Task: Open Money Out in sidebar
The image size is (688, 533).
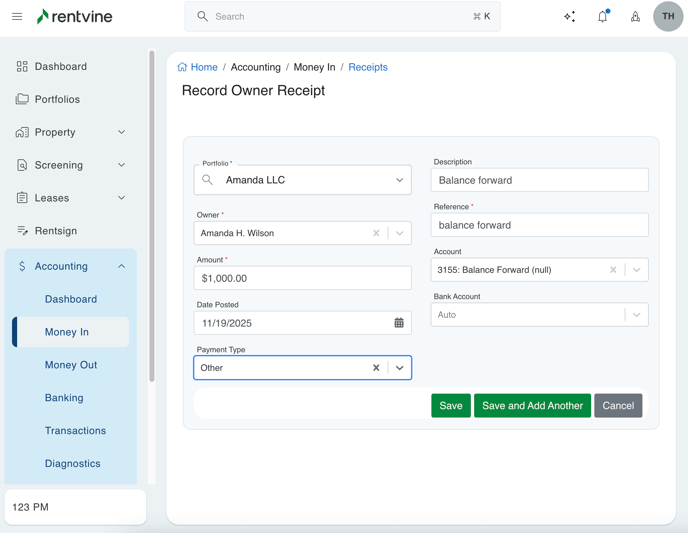Action: click(x=71, y=365)
